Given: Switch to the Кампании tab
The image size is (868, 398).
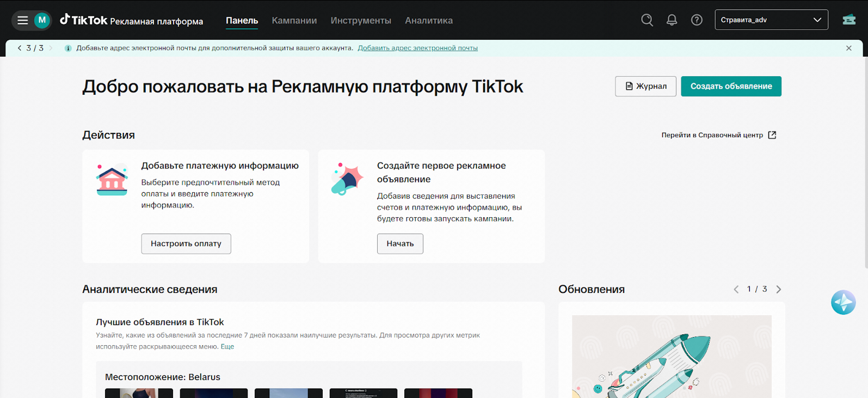Looking at the screenshot, I should (294, 21).
